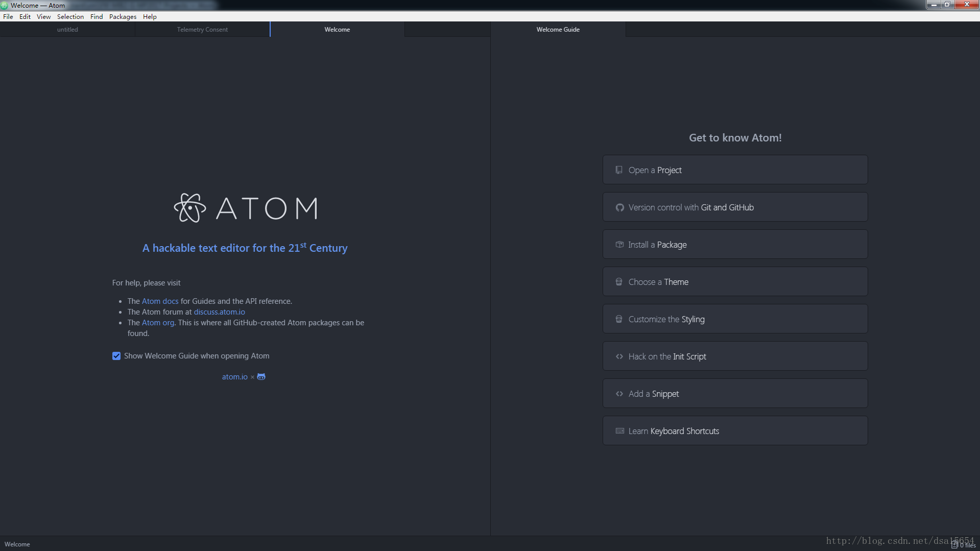Click the 0 files status bar entry

click(x=964, y=545)
